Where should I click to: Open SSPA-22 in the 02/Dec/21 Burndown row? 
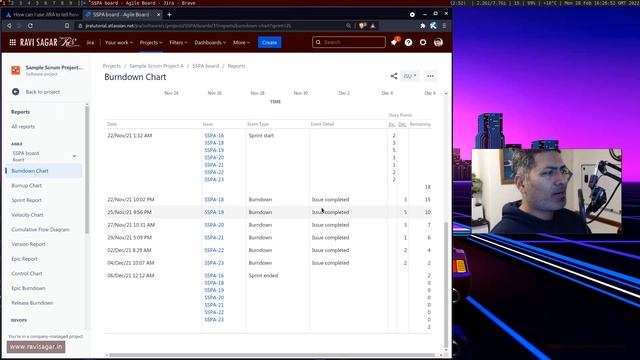tap(214, 250)
